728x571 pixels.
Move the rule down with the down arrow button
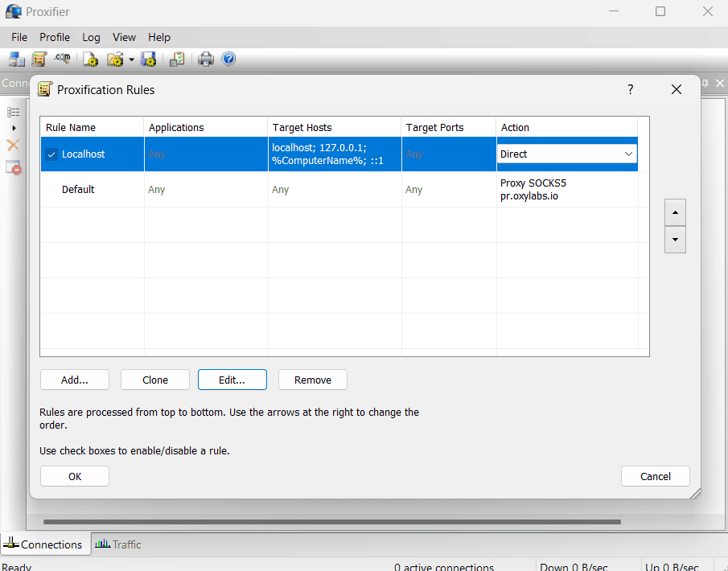click(675, 240)
